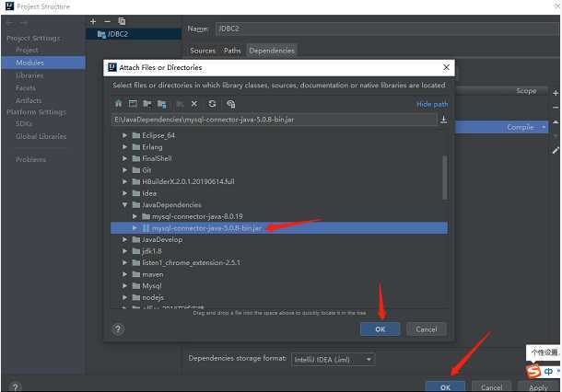Viewport: 562px width, 392px height.
Task: Open the Compile scope dropdown
Action: point(544,127)
